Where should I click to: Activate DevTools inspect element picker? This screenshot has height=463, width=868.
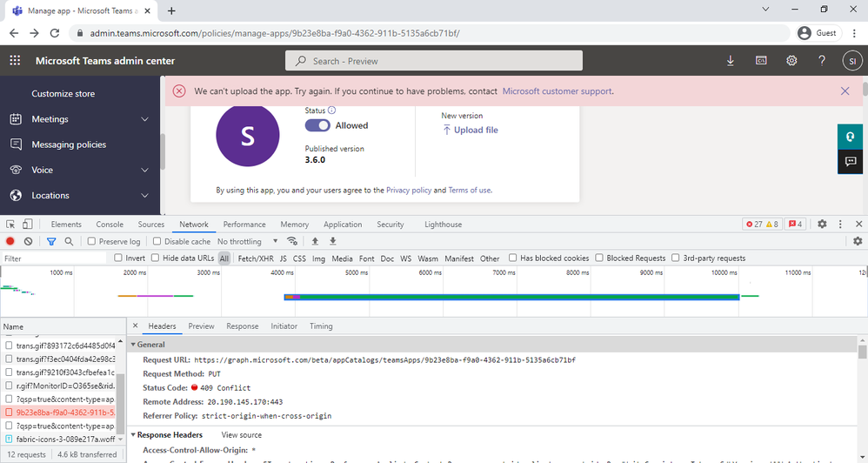10,225
